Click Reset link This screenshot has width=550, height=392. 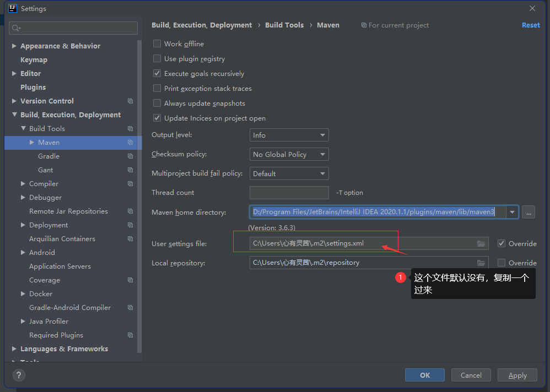[x=531, y=25]
